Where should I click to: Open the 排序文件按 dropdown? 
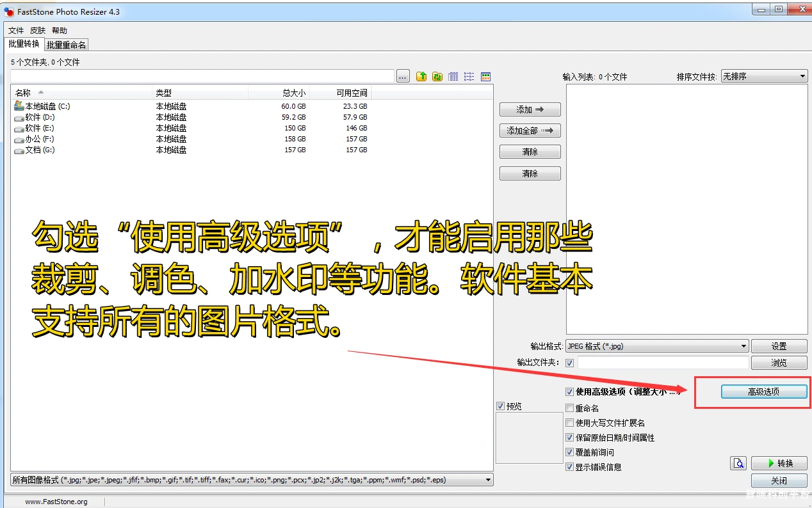pos(801,75)
